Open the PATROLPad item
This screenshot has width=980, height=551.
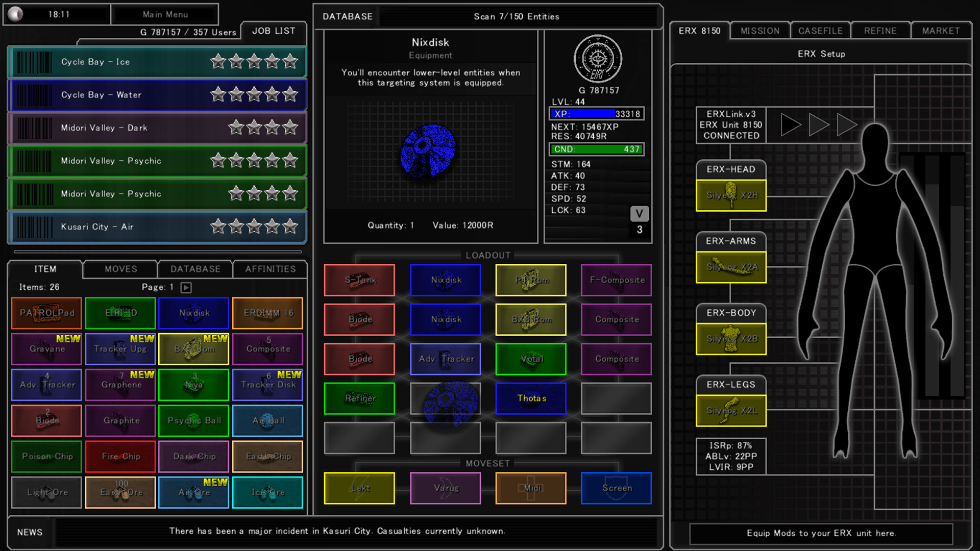click(46, 313)
